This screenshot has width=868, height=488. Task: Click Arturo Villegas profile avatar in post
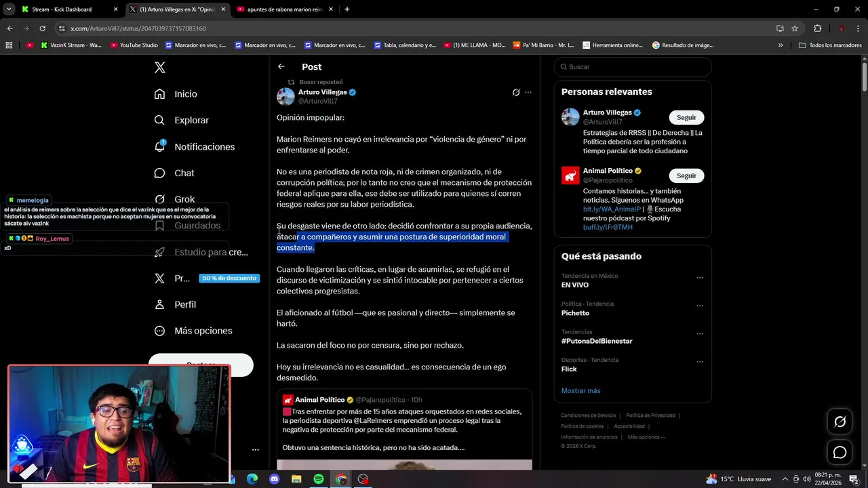point(285,96)
